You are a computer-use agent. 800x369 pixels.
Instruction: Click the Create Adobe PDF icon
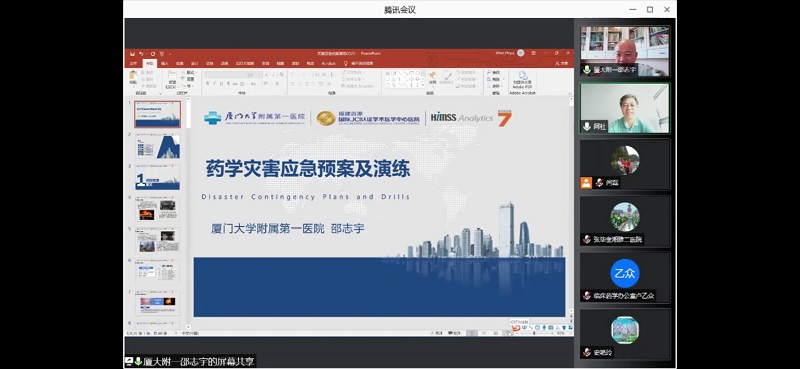pyautogui.click(x=522, y=77)
